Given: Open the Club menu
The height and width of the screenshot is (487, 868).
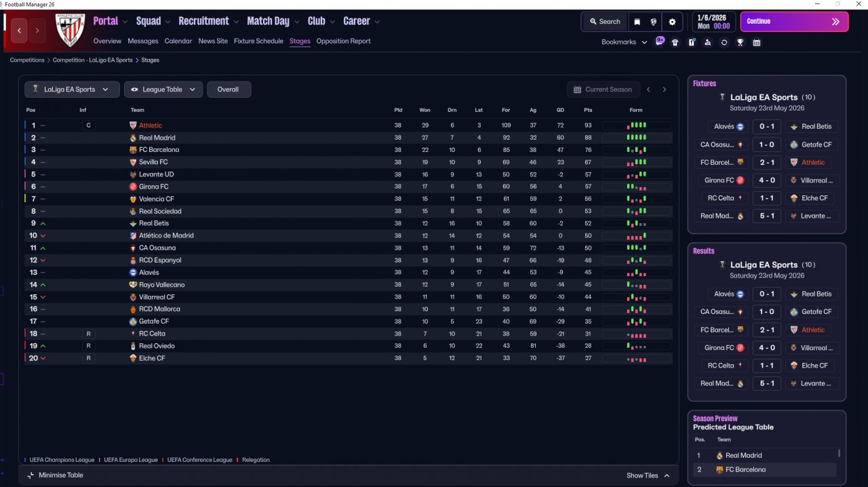Looking at the screenshot, I should coord(316,21).
